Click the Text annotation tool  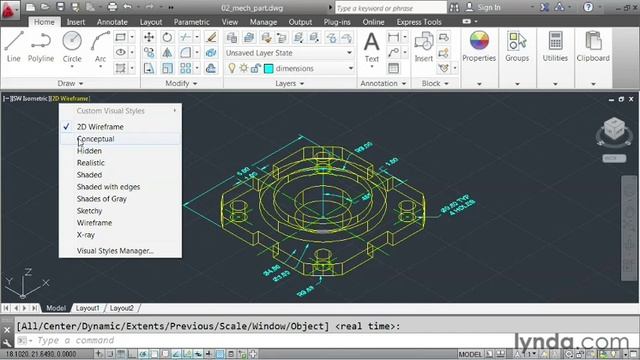coord(371,47)
